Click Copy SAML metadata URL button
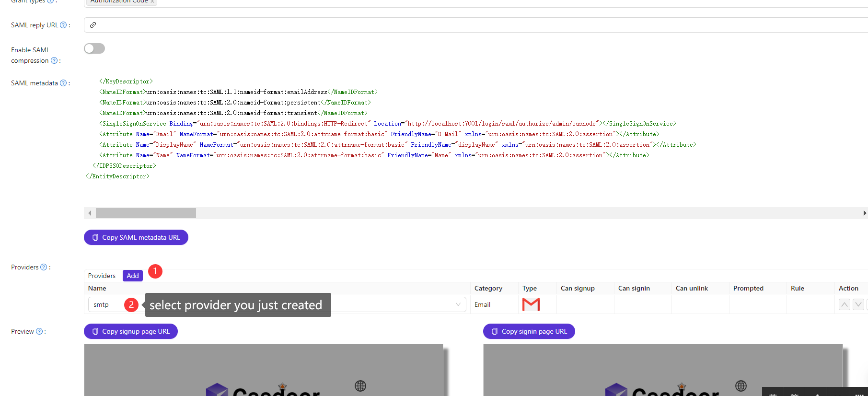Image resolution: width=868 pixels, height=396 pixels. pos(136,237)
